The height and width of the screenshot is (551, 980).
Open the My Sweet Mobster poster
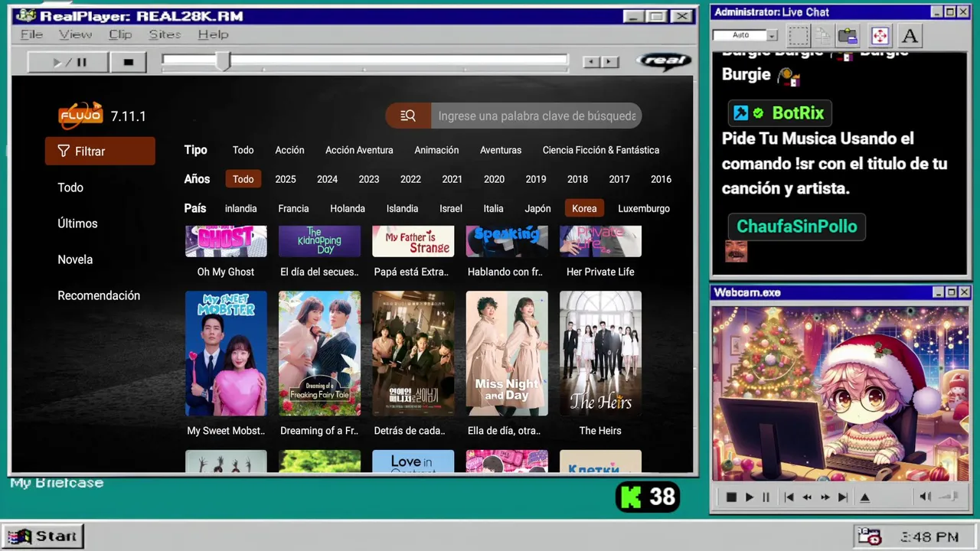click(x=226, y=354)
